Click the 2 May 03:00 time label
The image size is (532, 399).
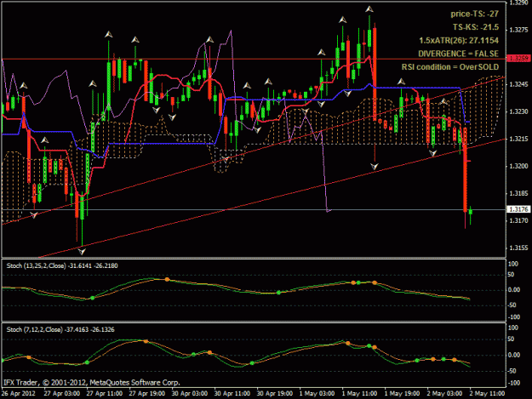point(444,394)
